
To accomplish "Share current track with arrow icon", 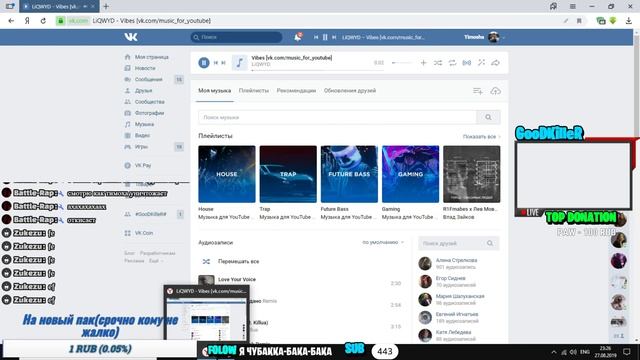I will (x=496, y=62).
